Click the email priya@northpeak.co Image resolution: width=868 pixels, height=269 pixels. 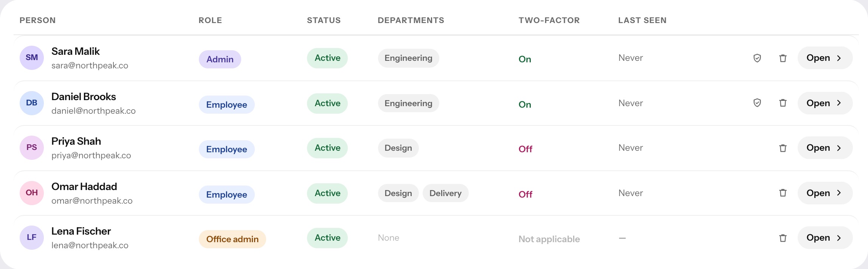point(91,155)
